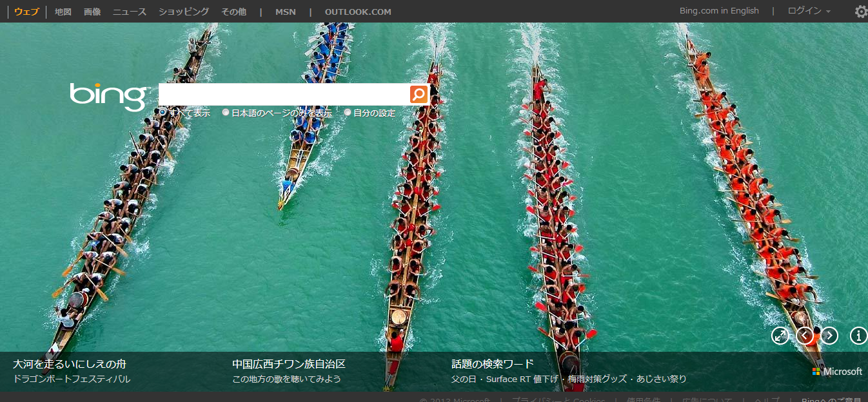Click the full-screen expand arrows icon
The height and width of the screenshot is (402, 868).
tap(780, 336)
